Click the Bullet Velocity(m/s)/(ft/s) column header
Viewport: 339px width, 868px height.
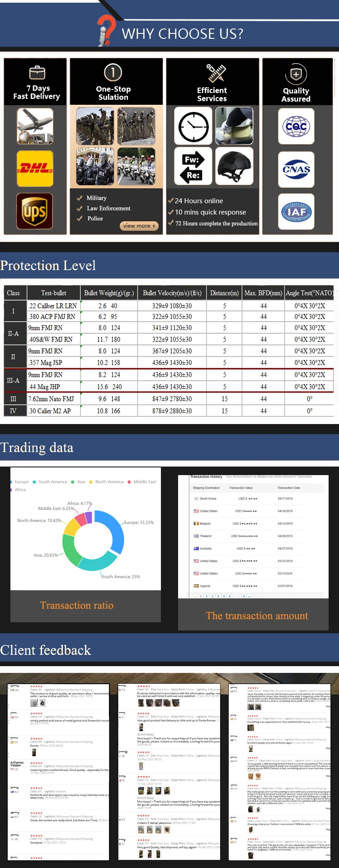[x=172, y=293]
